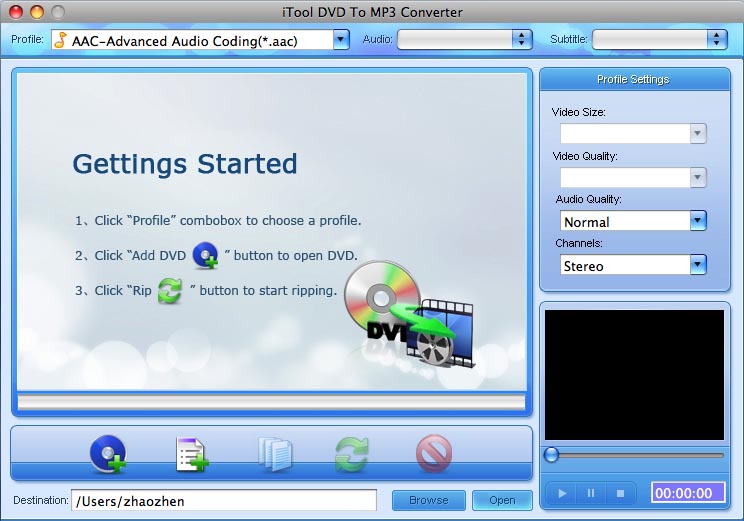Click the red stop icon in bottom toolbar

pyautogui.click(x=433, y=454)
